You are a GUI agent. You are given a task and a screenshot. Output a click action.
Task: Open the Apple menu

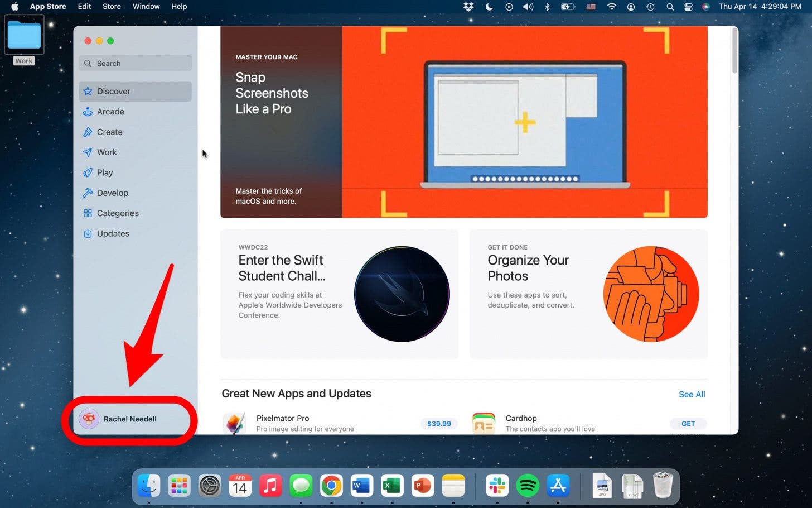(x=15, y=7)
